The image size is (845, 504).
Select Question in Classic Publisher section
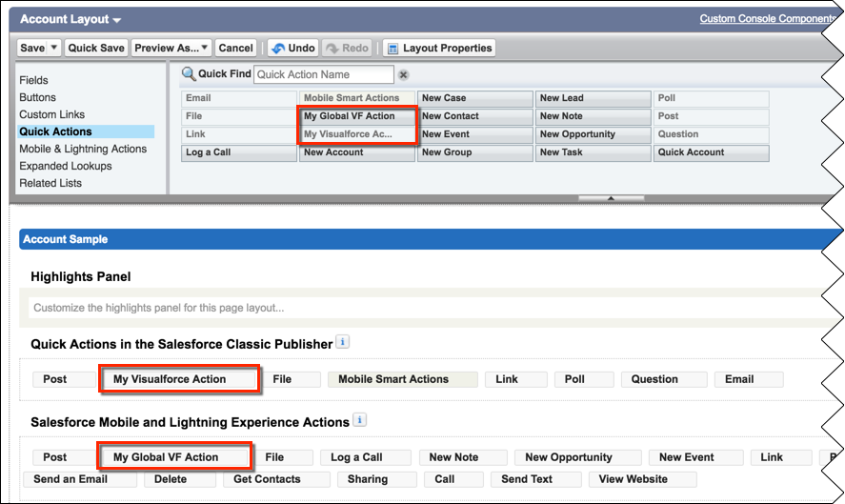click(664, 379)
